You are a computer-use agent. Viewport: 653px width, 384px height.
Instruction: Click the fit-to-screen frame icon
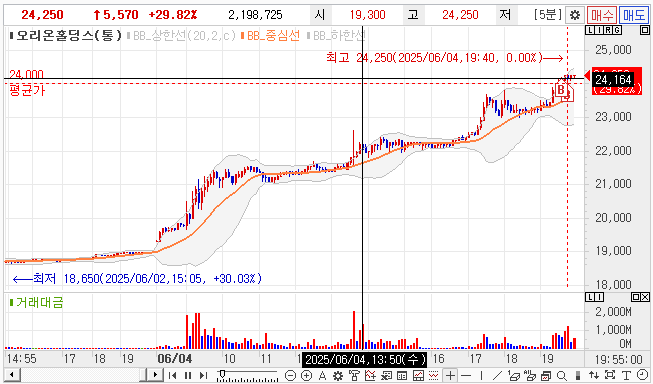610,375
